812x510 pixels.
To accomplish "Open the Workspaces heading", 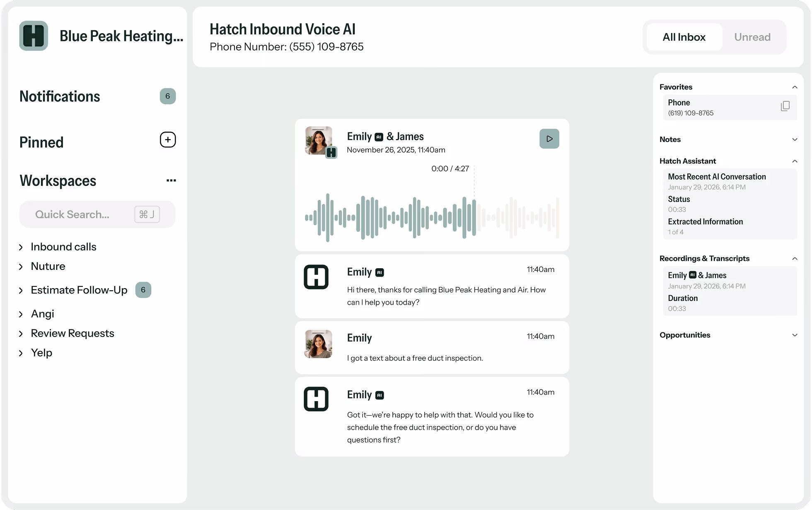I will [58, 181].
